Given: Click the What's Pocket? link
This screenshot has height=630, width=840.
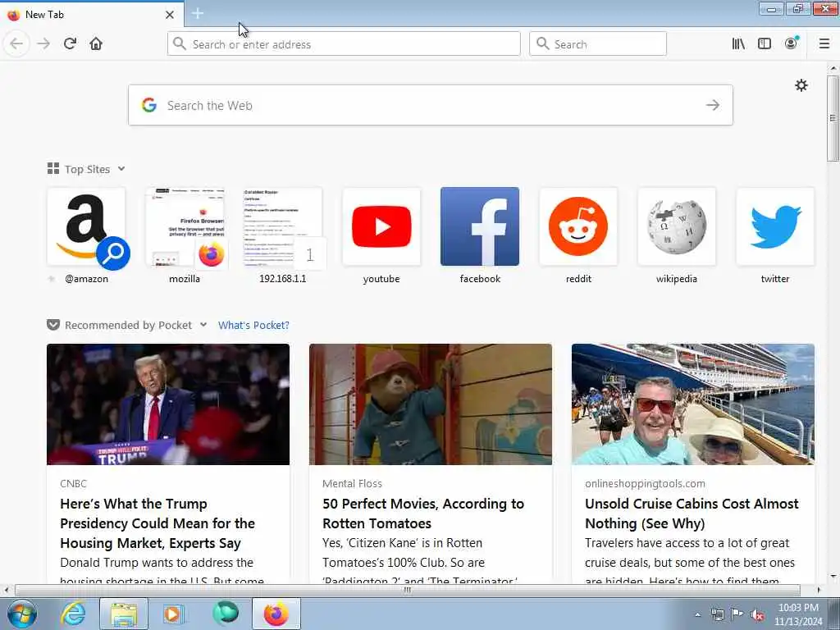Looking at the screenshot, I should point(253,325).
